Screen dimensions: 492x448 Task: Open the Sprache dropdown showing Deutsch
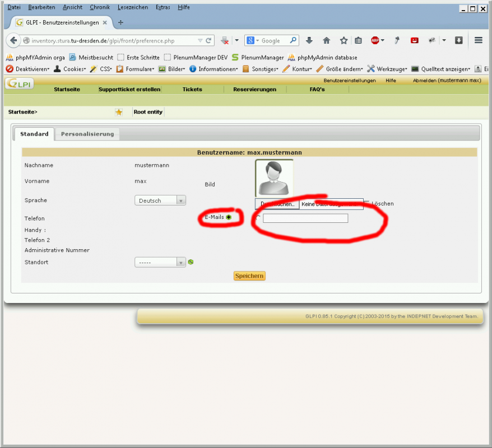pyautogui.click(x=160, y=200)
